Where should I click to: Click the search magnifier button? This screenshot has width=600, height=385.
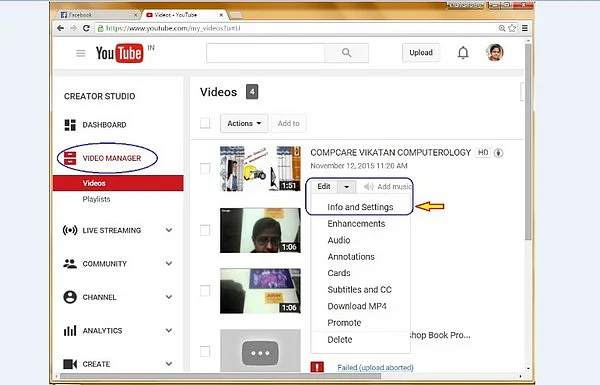[x=346, y=53]
